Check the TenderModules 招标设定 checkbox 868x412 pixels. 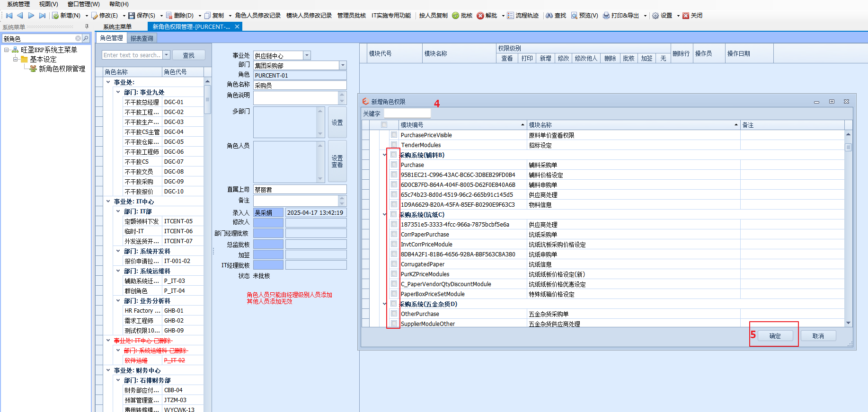pyautogui.click(x=394, y=145)
